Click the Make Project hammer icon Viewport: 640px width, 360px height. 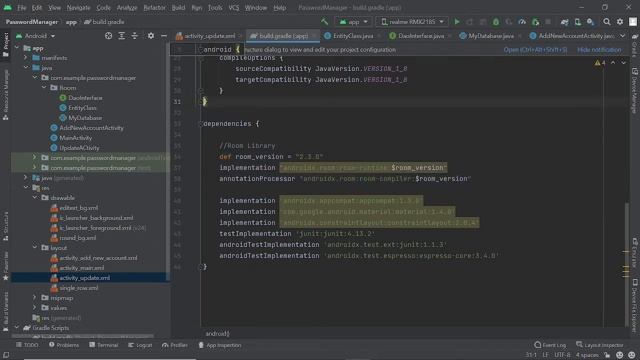324,22
